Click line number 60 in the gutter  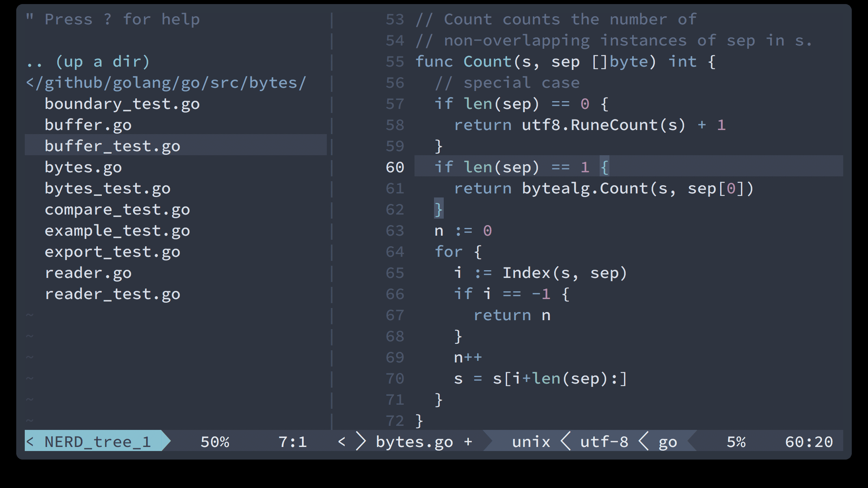click(x=395, y=167)
